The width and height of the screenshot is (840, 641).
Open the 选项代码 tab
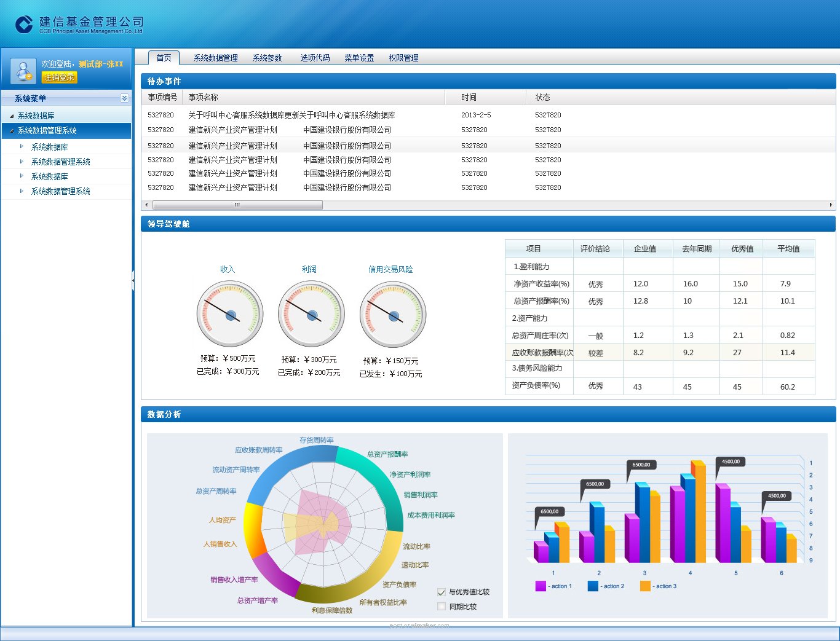tap(315, 58)
